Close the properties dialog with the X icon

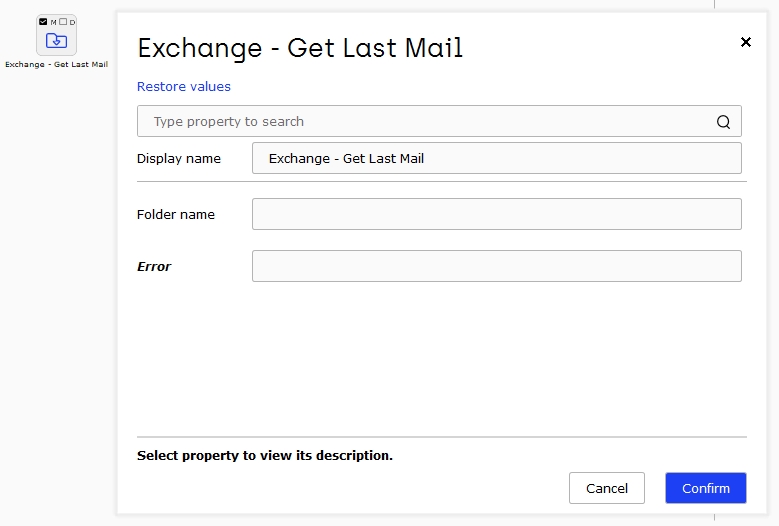(745, 42)
